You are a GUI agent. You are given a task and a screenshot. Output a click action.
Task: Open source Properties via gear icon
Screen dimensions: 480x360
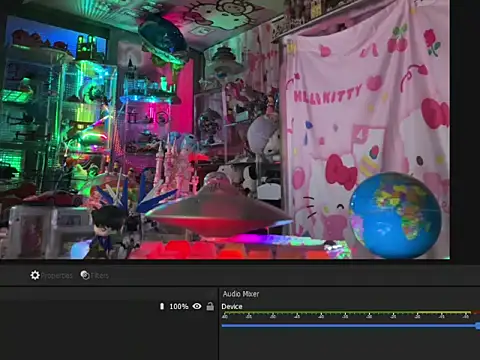point(35,275)
